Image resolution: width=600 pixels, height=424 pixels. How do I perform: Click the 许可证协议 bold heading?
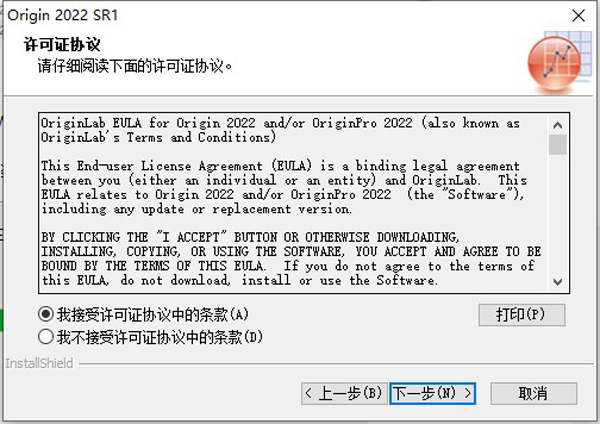[x=62, y=45]
